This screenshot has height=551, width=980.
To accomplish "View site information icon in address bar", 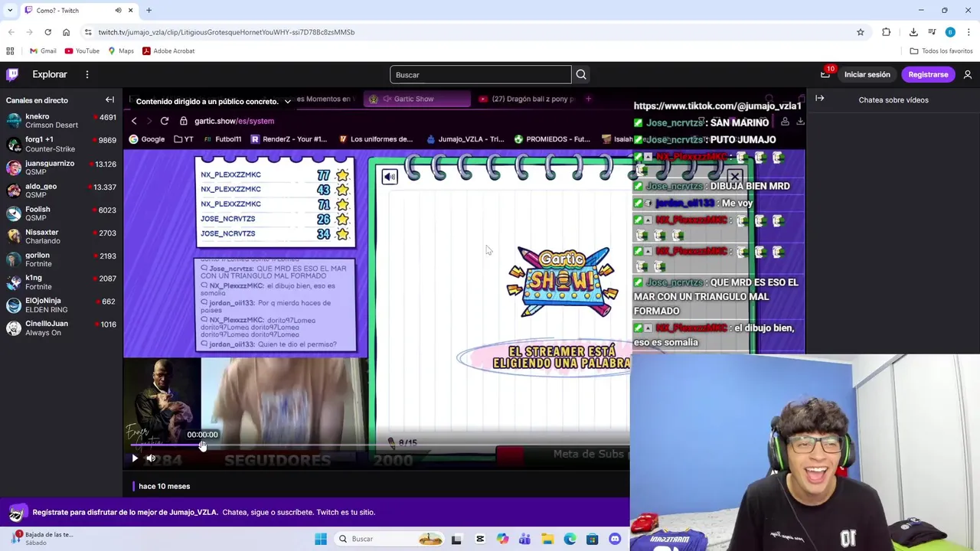I will tap(88, 32).
